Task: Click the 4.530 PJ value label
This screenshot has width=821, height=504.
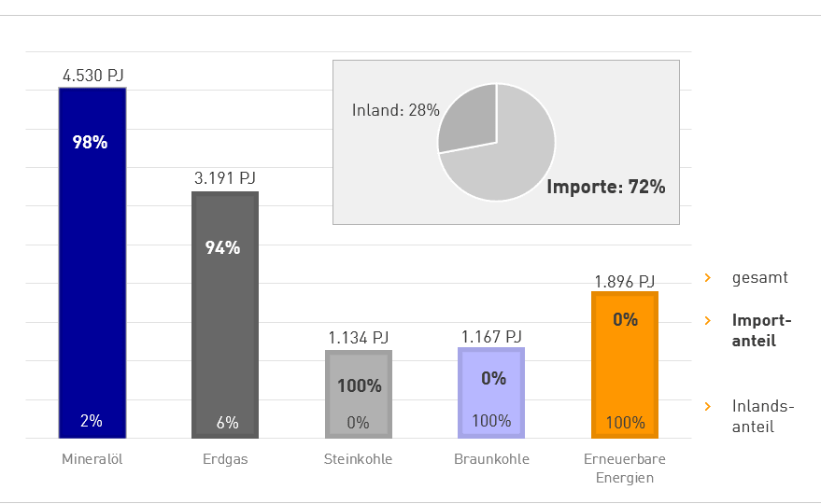Action: tap(93, 74)
